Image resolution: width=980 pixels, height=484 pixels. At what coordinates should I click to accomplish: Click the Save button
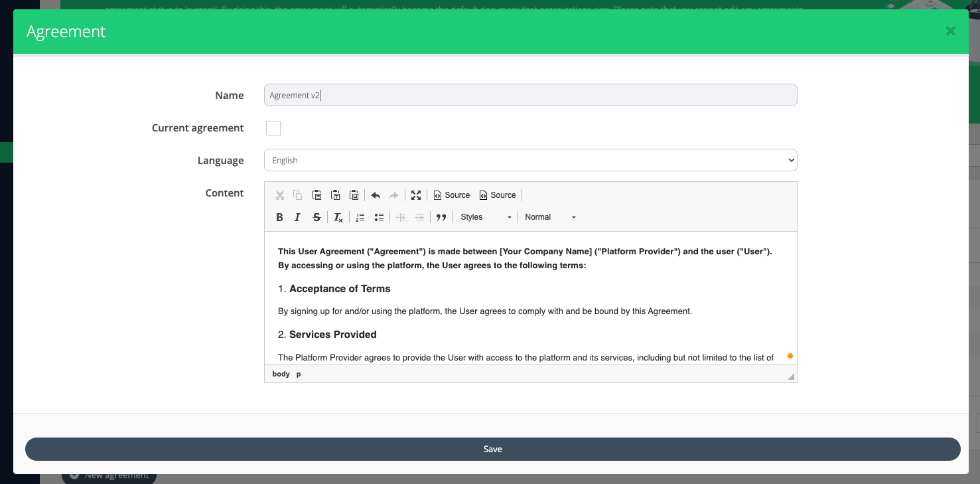tap(492, 449)
